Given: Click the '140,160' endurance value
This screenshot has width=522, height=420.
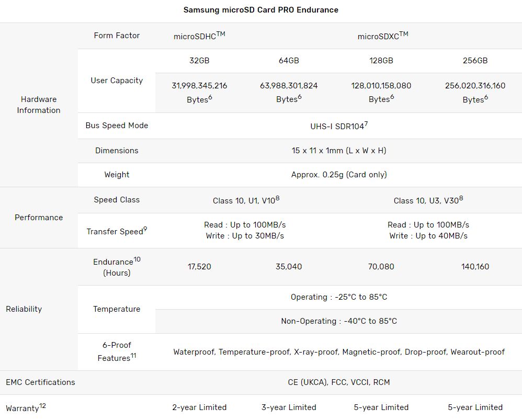Looking at the screenshot, I should pyautogui.click(x=475, y=267).
